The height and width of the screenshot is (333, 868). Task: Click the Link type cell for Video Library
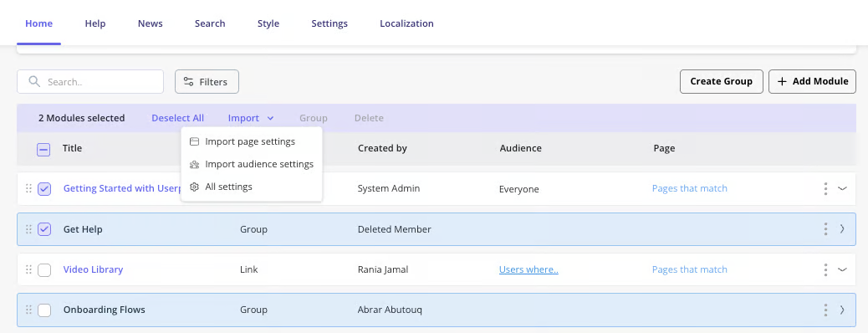tap(248, 269)
